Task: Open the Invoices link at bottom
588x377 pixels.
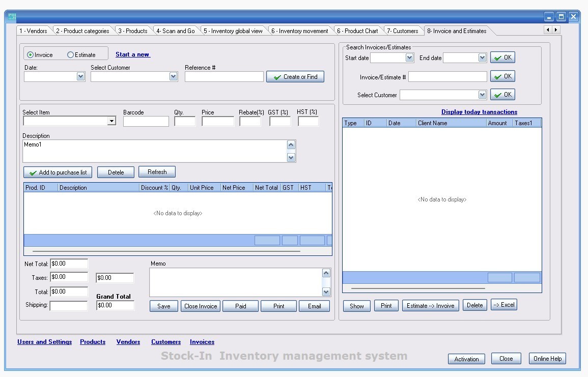Action: click(202, 342)
